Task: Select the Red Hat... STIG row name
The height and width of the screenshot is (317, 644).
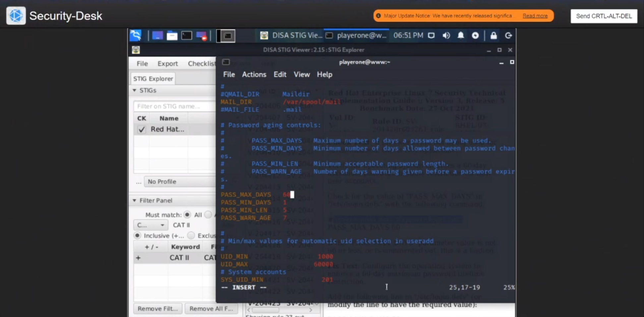Action: tap(167, 130)
